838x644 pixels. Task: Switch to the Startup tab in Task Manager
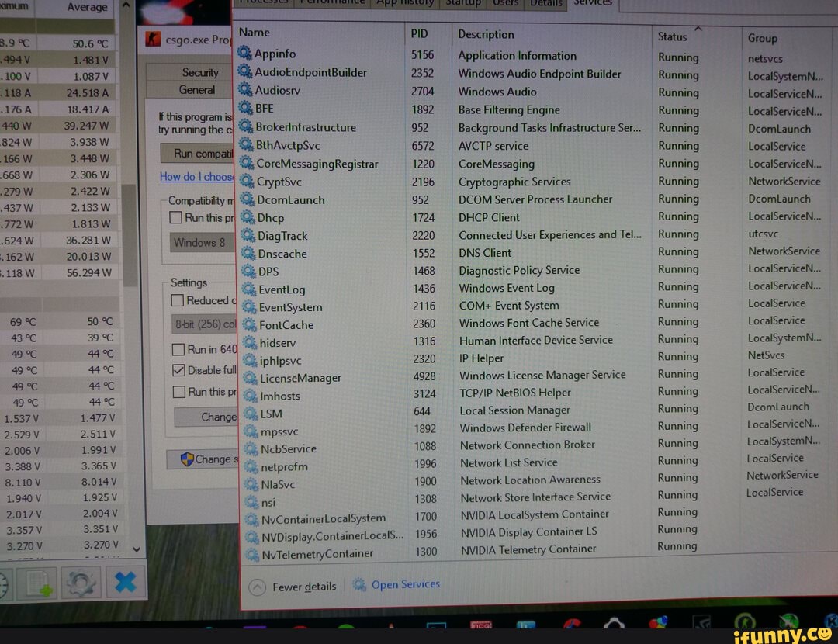tap(462, 3)
